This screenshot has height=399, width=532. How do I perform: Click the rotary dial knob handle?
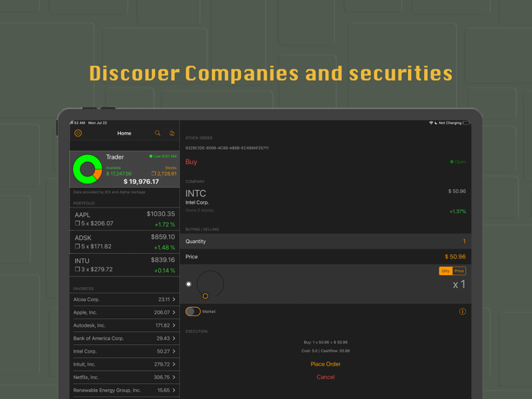click(x=205, y=296)
